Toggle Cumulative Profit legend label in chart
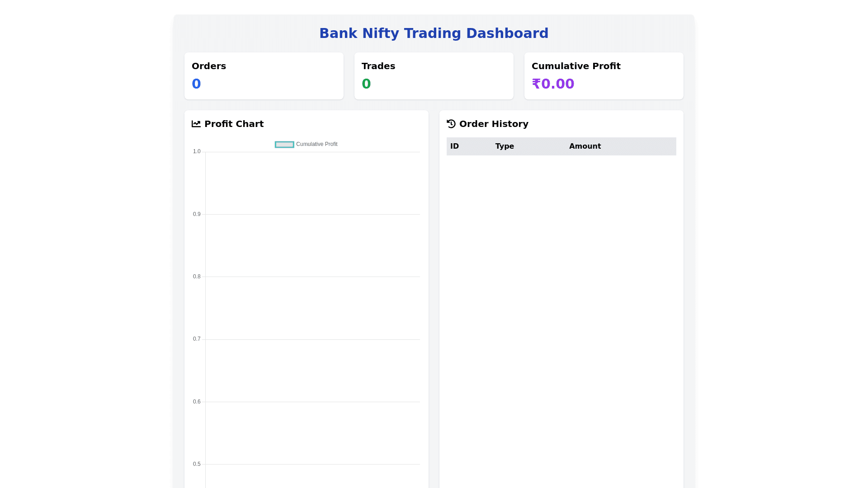 tap(316, 144)
